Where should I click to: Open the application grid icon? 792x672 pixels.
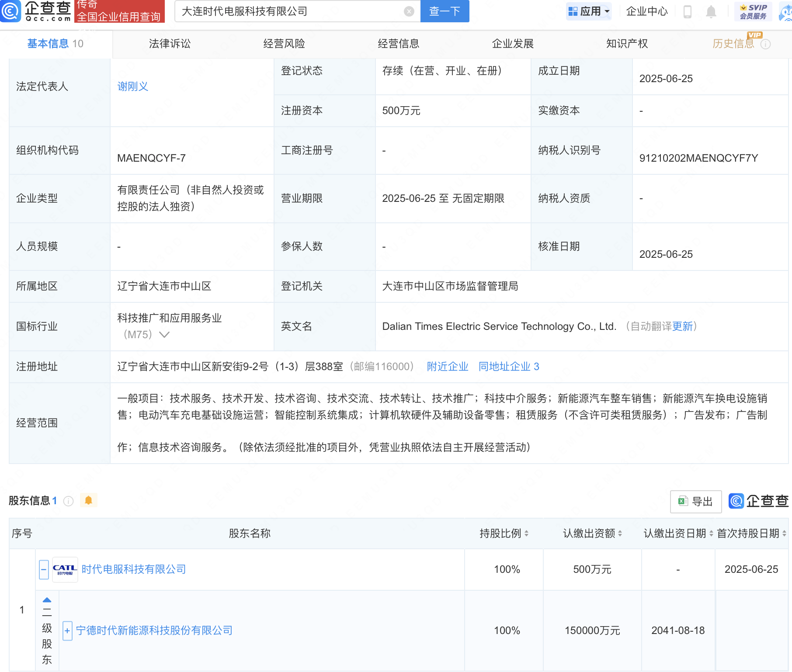click(x=573, y=11)
